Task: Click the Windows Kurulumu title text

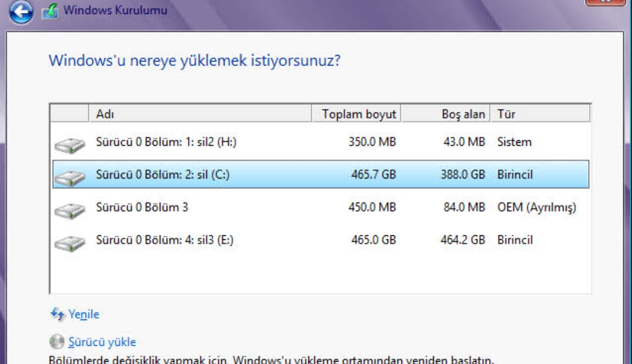Action: (x=115, y=10)
